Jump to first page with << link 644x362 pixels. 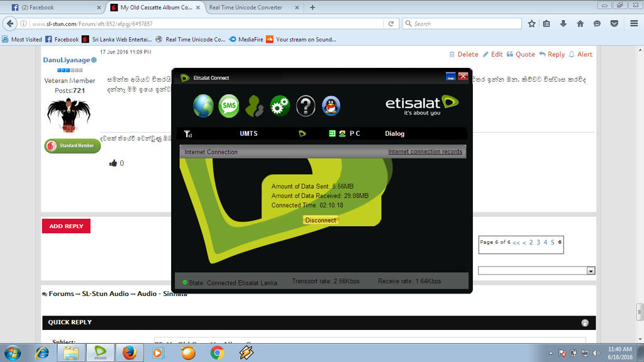[516, 243]
